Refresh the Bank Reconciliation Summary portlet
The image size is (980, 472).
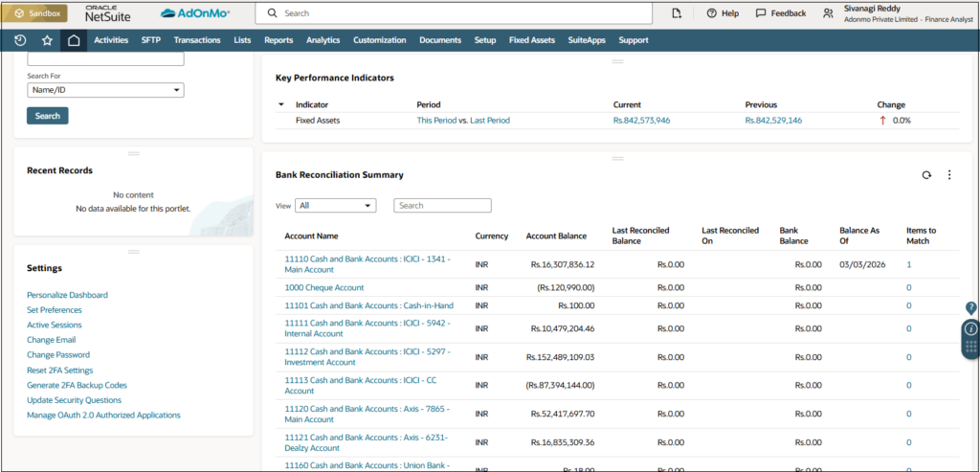926,175
